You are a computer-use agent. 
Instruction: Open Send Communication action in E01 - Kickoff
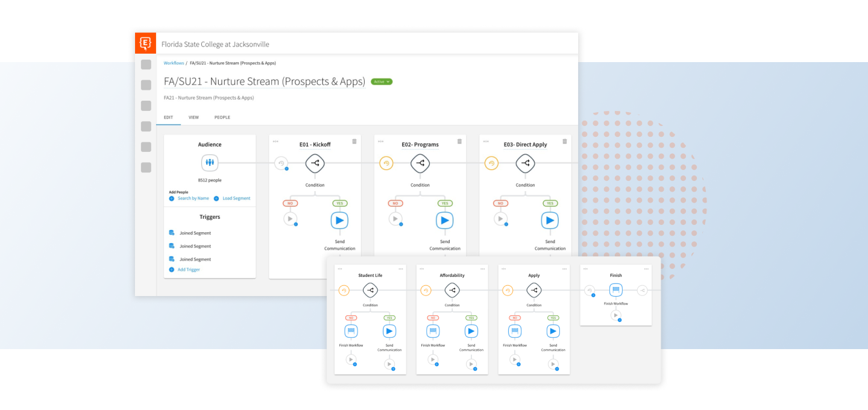pyautogui.click(x=339, y=220)
